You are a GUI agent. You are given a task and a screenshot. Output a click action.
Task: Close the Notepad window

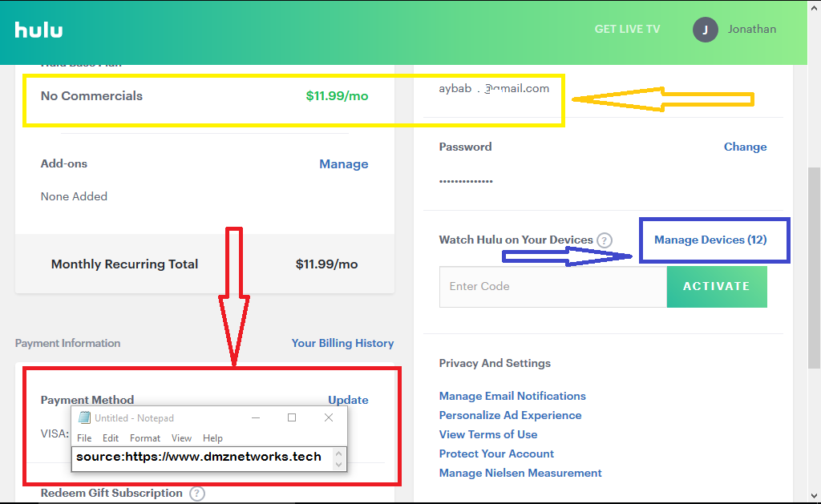(x=328, y=417)
